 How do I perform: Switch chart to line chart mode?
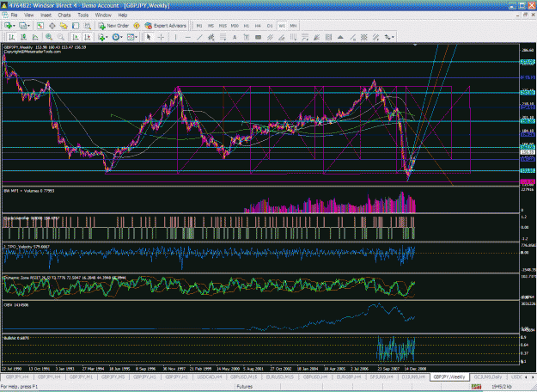(35, 37)
